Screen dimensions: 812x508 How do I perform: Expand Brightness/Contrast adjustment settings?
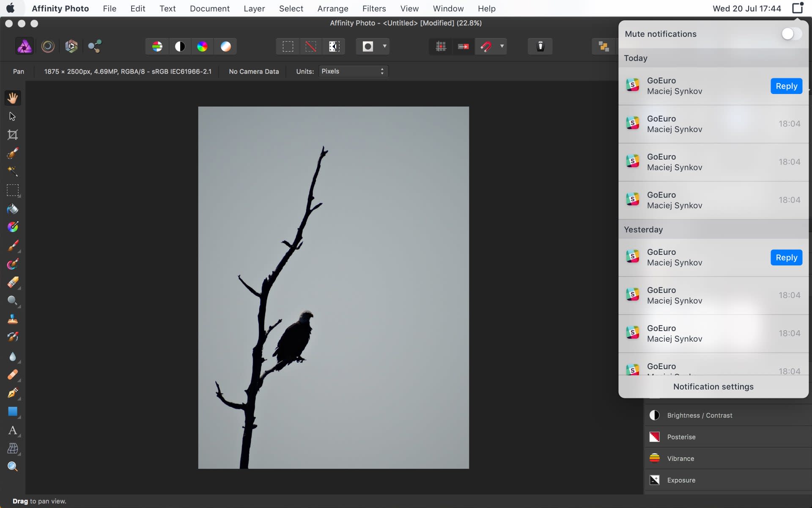coord(700,415)
